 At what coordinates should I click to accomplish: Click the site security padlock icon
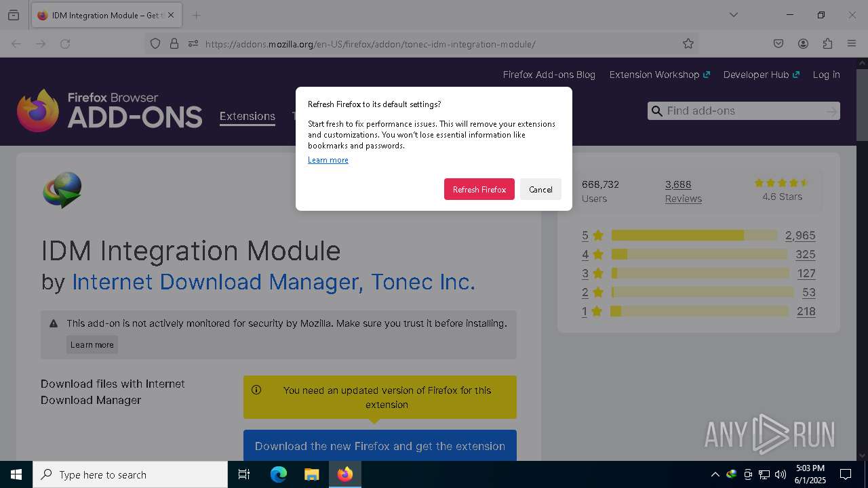[174, 43]
